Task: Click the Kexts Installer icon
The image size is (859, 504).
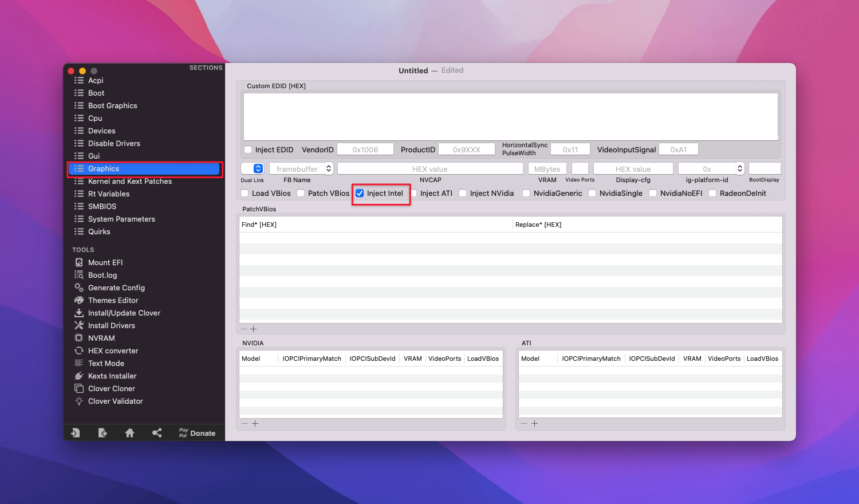Action: click(x=79, y=376)
